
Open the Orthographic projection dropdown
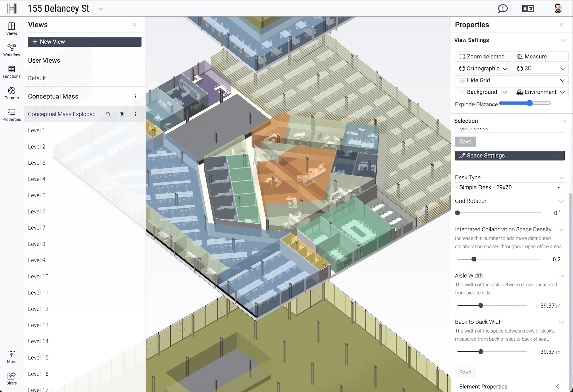(x=483, y=68)
